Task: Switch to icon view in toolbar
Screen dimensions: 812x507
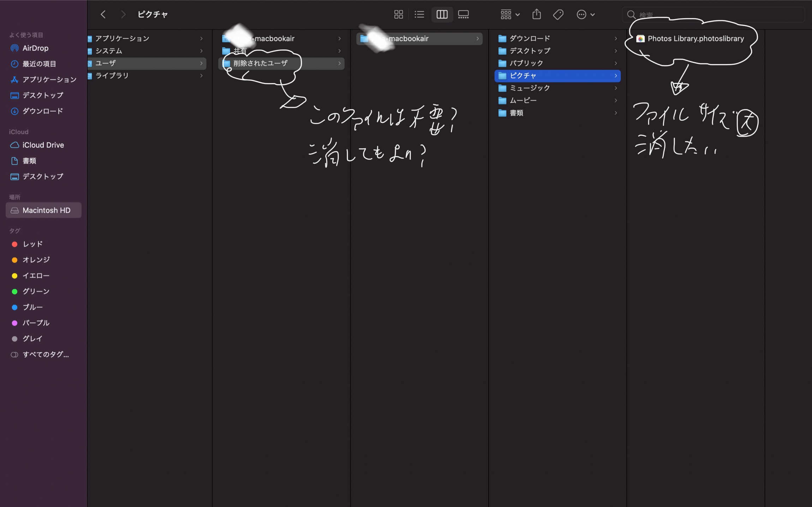Action: 398,14
